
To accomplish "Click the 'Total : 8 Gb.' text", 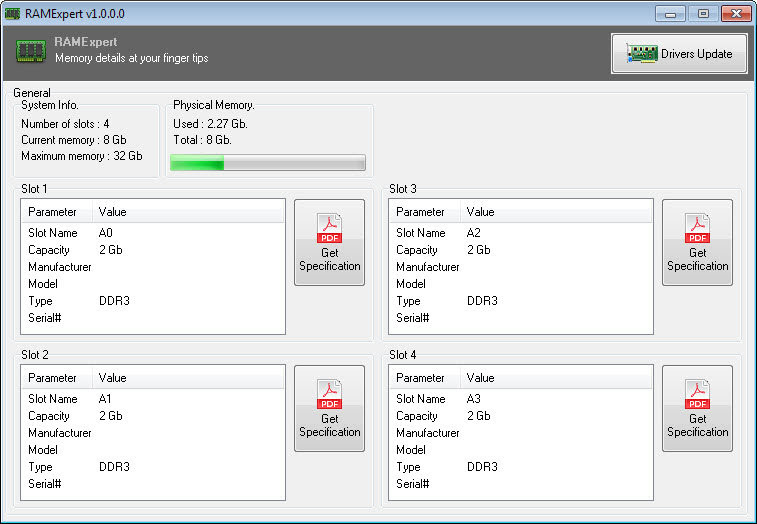I will click(202, 140).
